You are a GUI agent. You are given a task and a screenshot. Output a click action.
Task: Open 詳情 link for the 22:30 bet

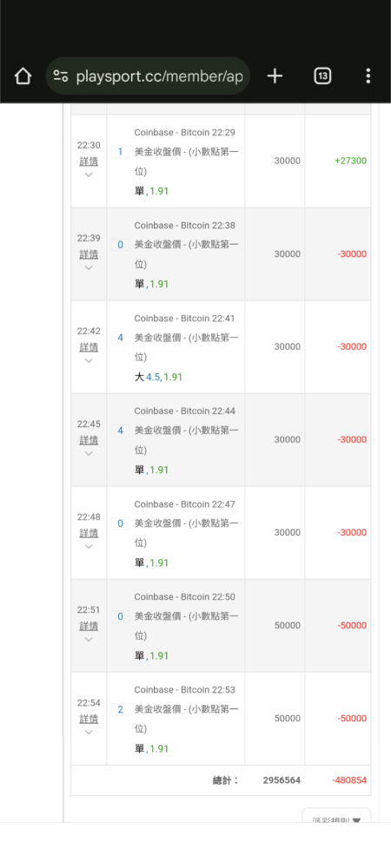click(x=89, y=161)
